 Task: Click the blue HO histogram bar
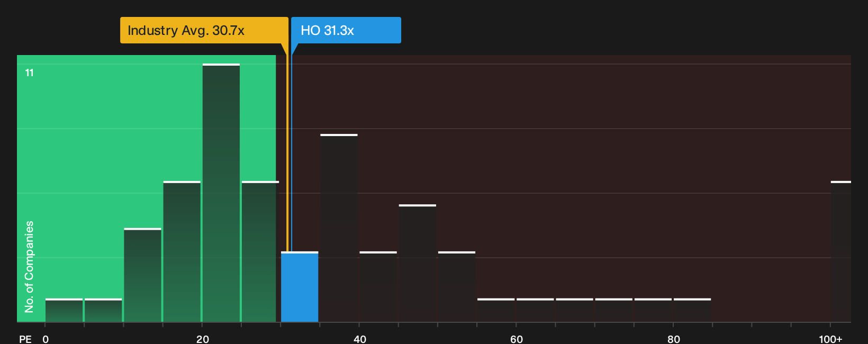300,287
